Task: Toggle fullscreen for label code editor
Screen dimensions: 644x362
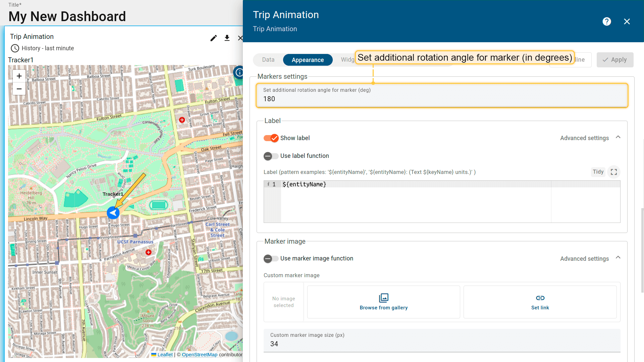Action: point(614,172)
